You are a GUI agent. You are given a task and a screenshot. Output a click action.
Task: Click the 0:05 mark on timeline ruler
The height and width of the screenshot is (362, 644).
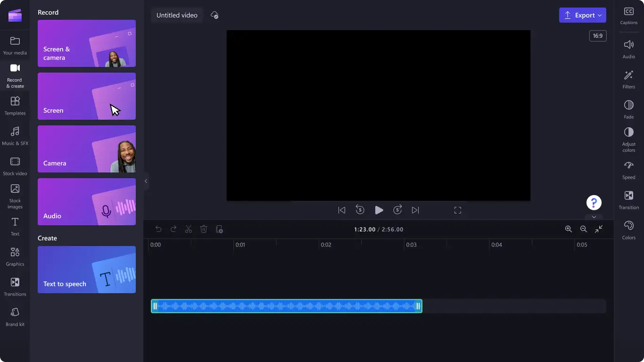[x=582, y=245]
